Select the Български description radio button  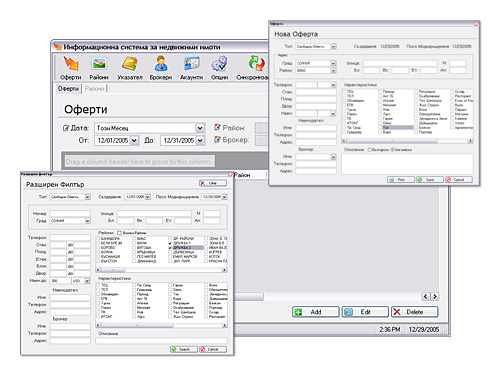(369, 150)
